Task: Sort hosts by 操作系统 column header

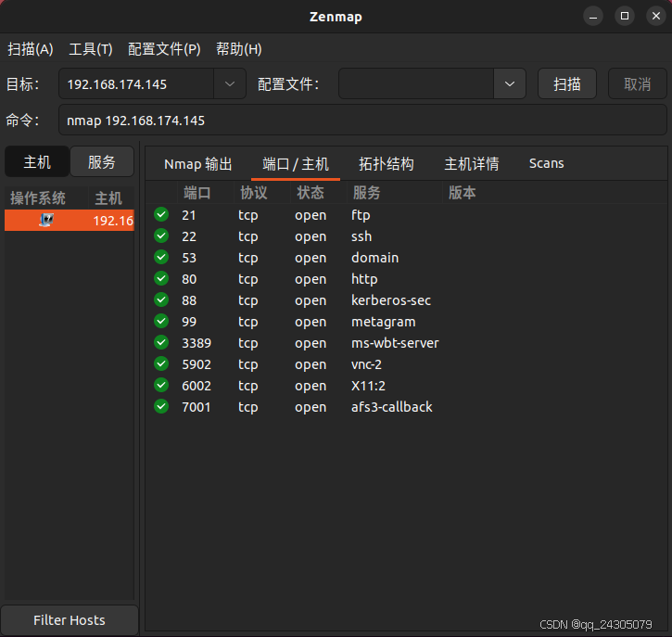Action: tap(46, 198)
